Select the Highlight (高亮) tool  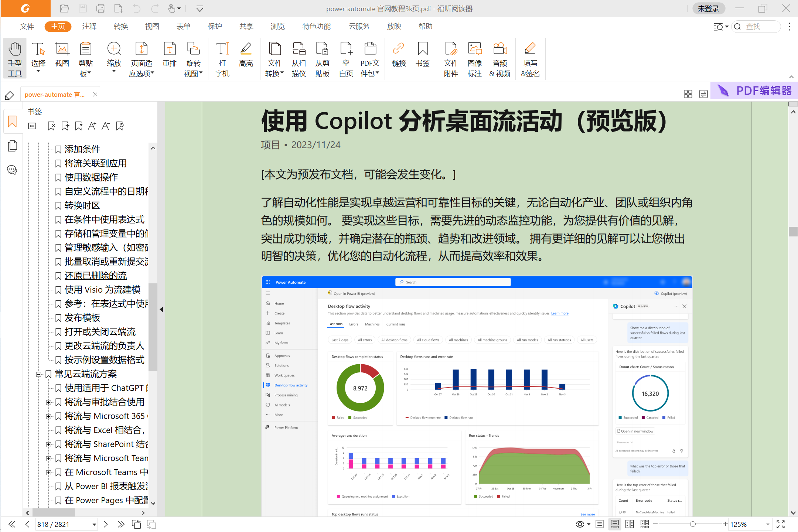click(x=246, y=54)
